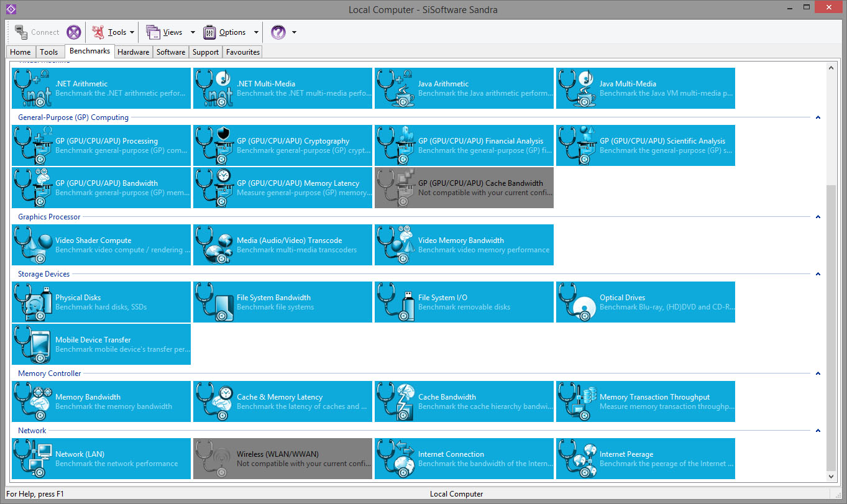Open Media (Audio/Video) Transcode benchmark icon
The height and width of the screenshot is (504, 847).
pos(214,245)
